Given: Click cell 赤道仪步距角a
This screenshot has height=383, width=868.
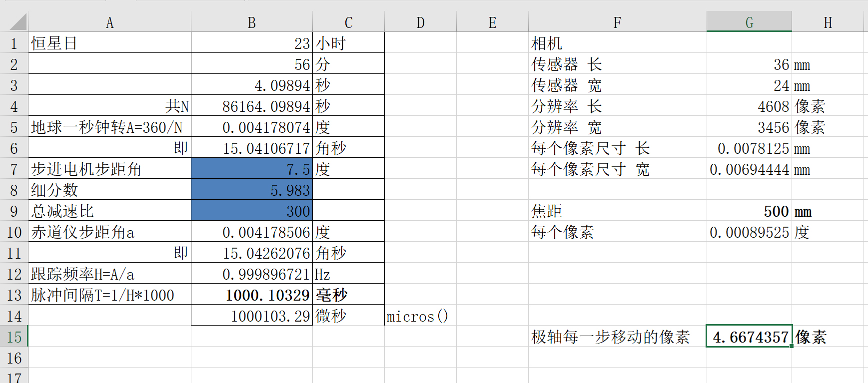Looking at the screenshot, I should (x=110, y=232).
